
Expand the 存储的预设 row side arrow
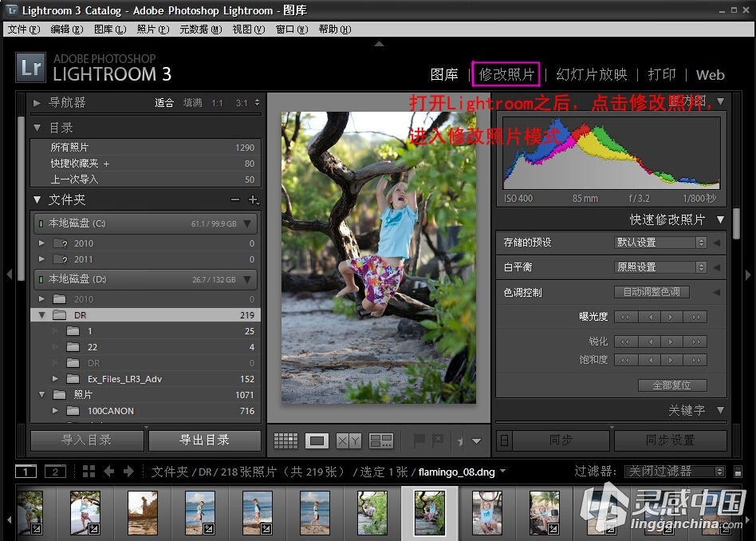pyautogui.click(x=717, y=243)
